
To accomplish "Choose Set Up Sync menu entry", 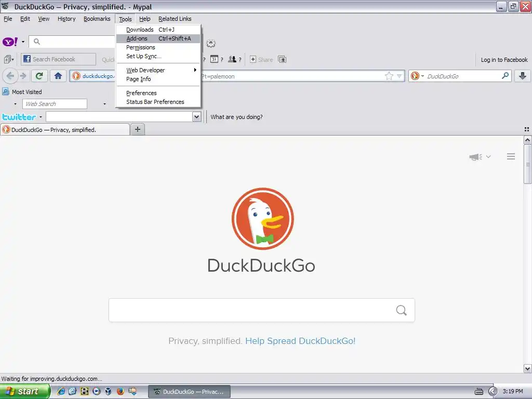I will pyautogui.click(x=158, y=56).
